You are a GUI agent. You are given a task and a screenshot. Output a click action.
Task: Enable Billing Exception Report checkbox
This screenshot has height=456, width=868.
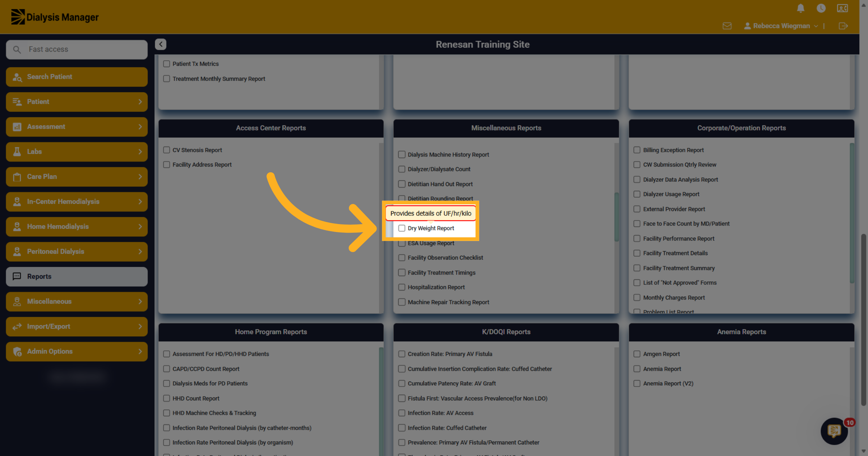click(x=637, y=150)
